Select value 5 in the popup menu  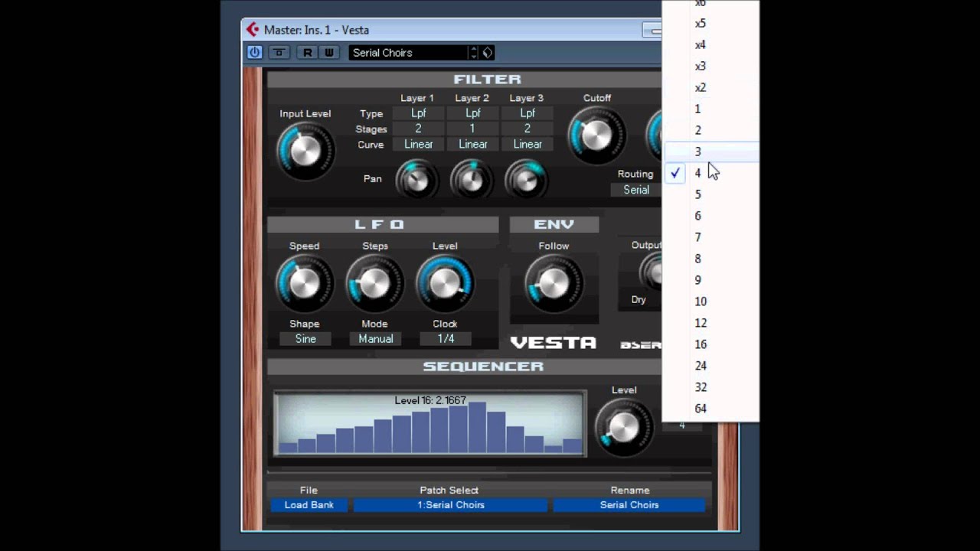coord(710,194)
